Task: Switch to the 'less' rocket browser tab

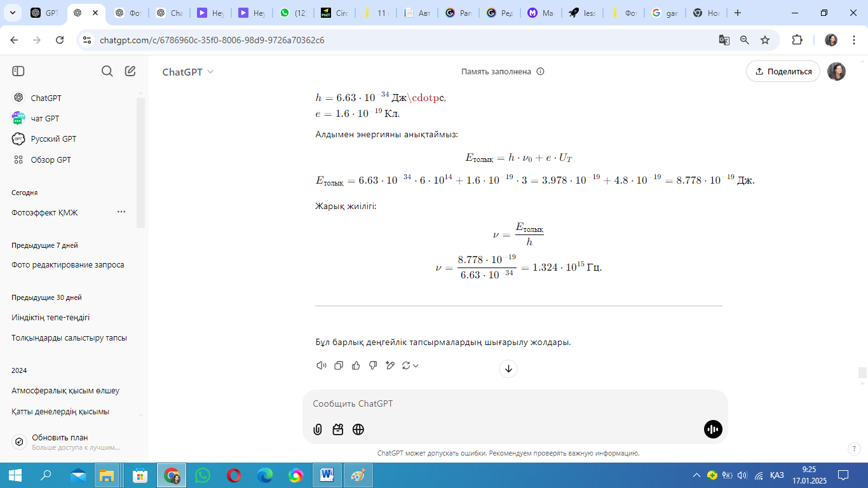Action: tap(581, 13)
